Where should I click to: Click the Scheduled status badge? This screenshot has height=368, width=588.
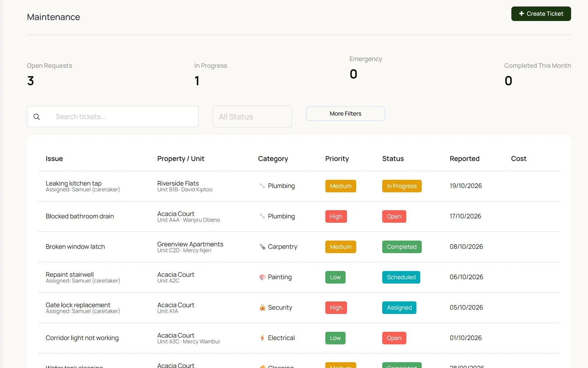coord(401,277)
